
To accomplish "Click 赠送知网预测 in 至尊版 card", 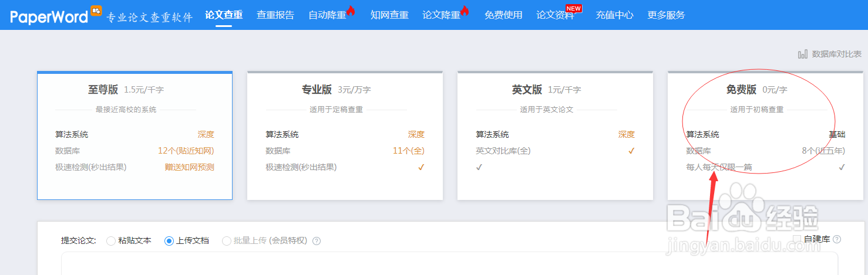I will coord(189,167).
